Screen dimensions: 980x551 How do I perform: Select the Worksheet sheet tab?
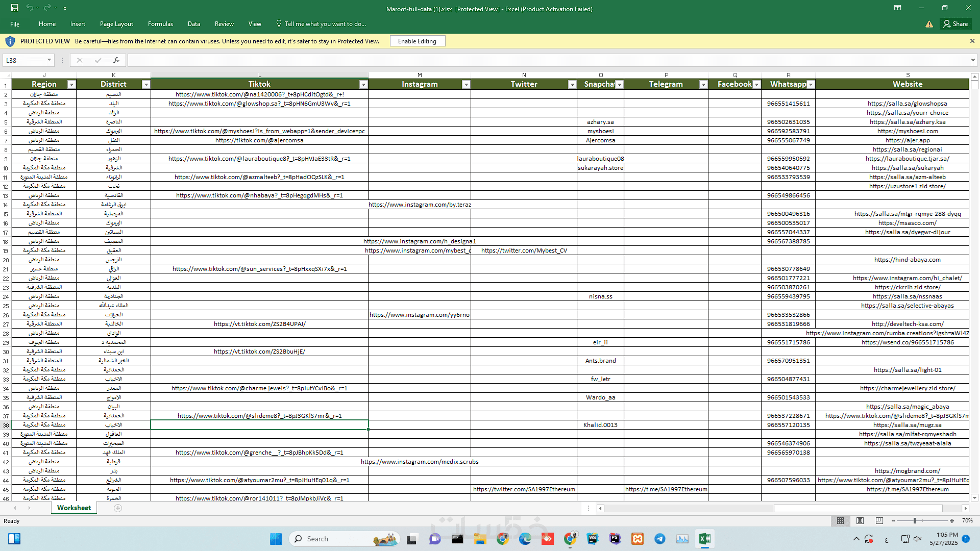74,508
